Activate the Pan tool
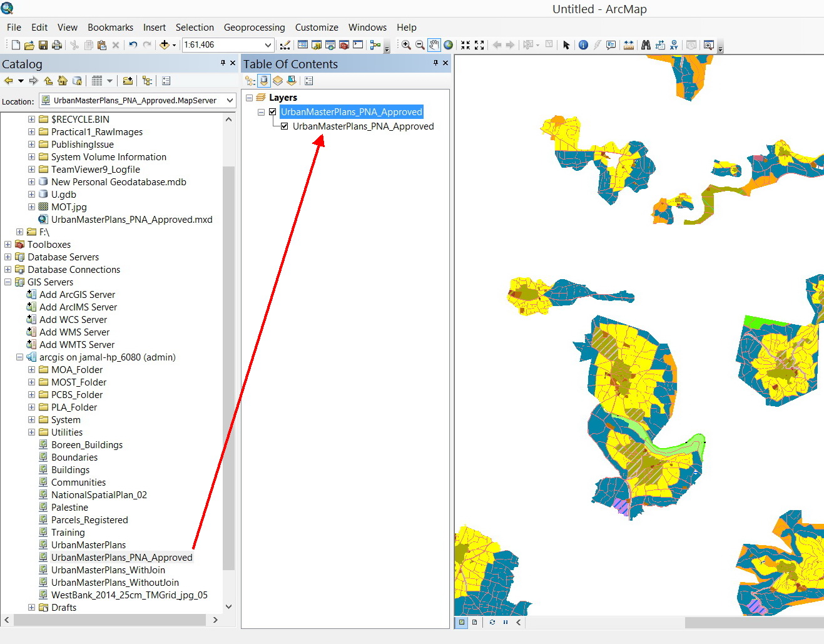This screenshot has height=644, width=824. tap(434, 45)
